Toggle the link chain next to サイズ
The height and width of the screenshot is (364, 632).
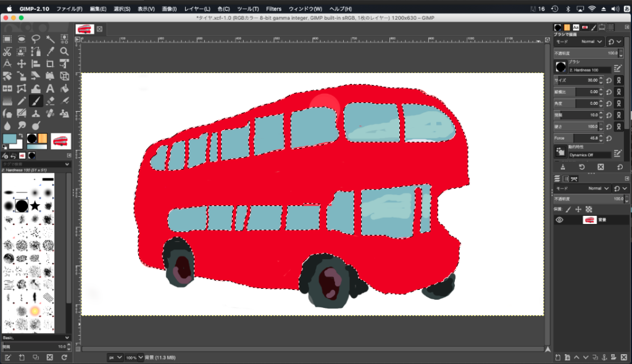point(619,80)
